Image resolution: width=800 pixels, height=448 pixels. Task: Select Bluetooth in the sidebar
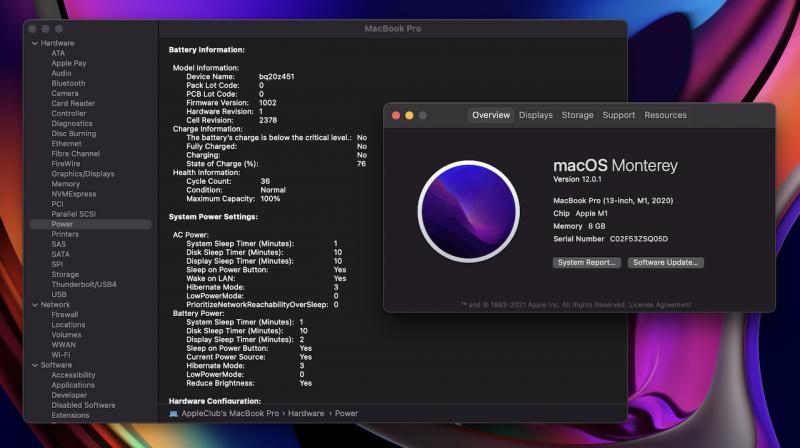(68, 83)
